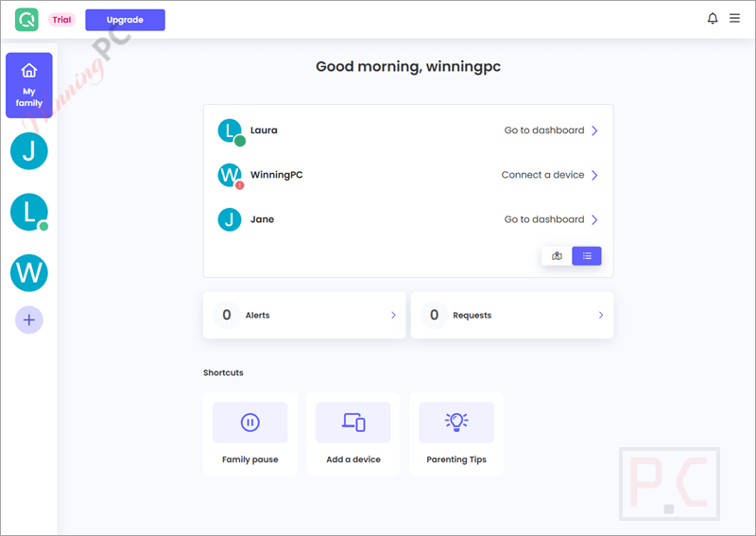756x536 pixels.
Task: Add a new child profile with plus
Action: [29, 320]
